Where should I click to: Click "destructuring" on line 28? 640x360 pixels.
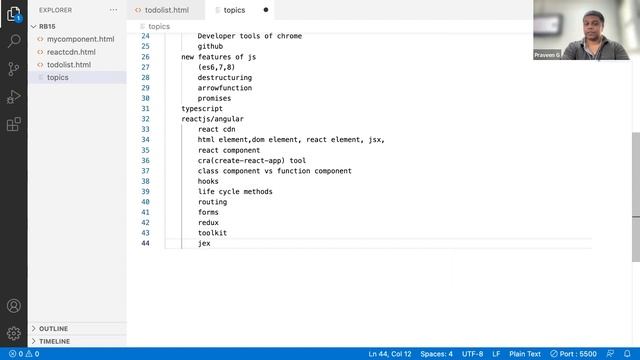pyautogui.click(x=225, y=78)
